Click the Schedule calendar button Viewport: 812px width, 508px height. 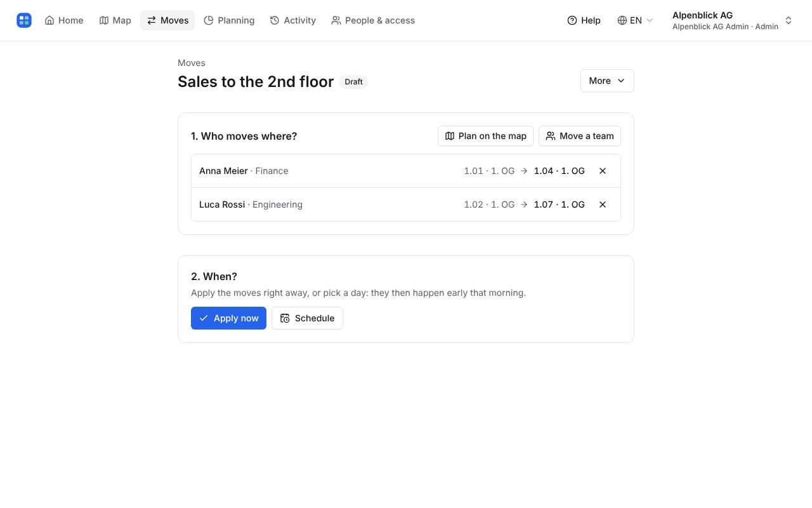(307, 318)
